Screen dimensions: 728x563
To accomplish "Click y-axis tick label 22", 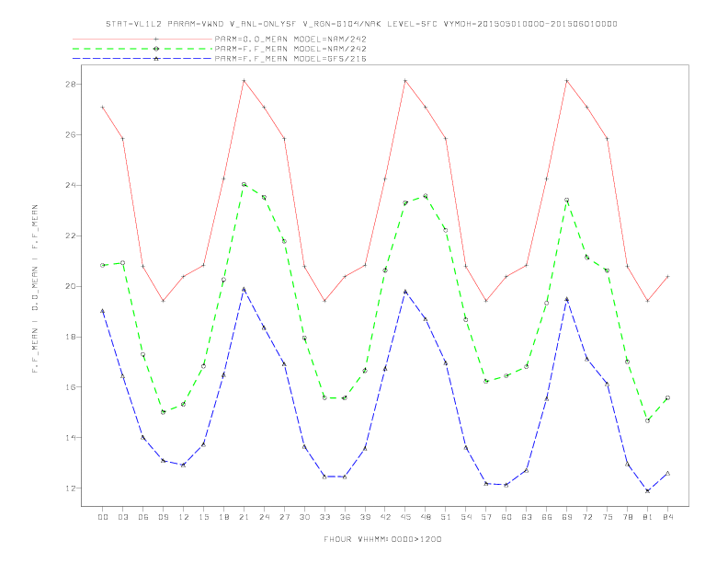I will coord(71,236).
